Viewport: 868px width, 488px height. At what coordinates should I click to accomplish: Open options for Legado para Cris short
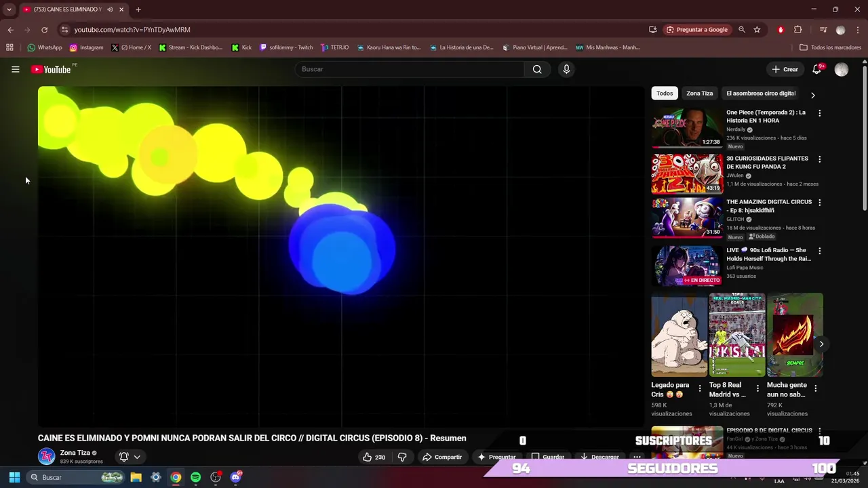(x=700, y=388)
